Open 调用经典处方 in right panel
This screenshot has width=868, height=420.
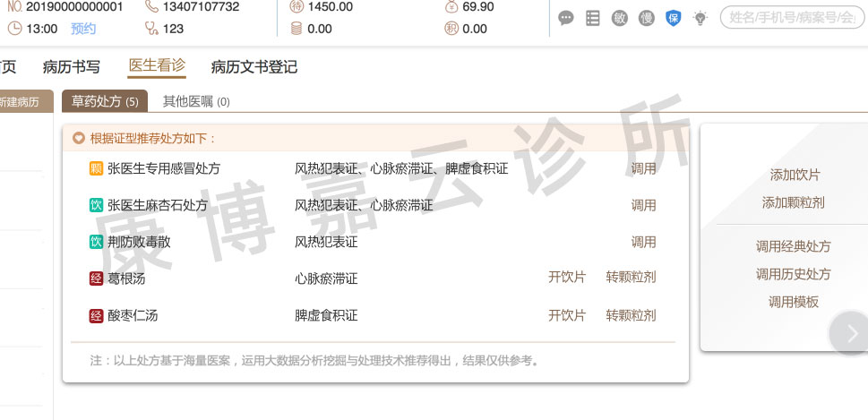(x=793, y=247)
